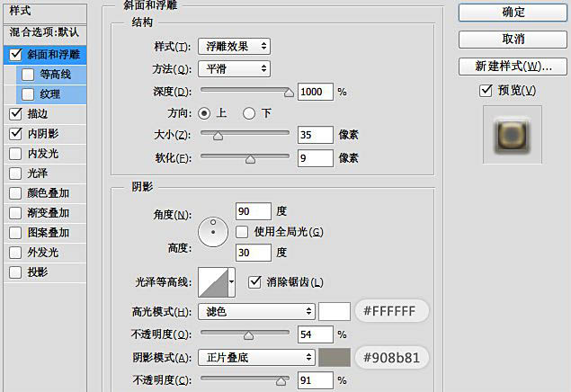Viewport: 571px width, 392px height.
Task: Click the 大小 size slider handle
Action: point(218,136)
